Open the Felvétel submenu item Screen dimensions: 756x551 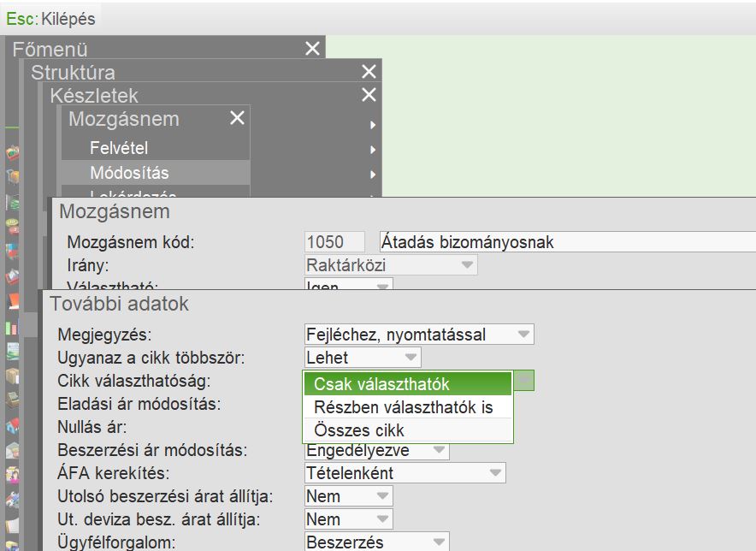(x=119, y=148)
